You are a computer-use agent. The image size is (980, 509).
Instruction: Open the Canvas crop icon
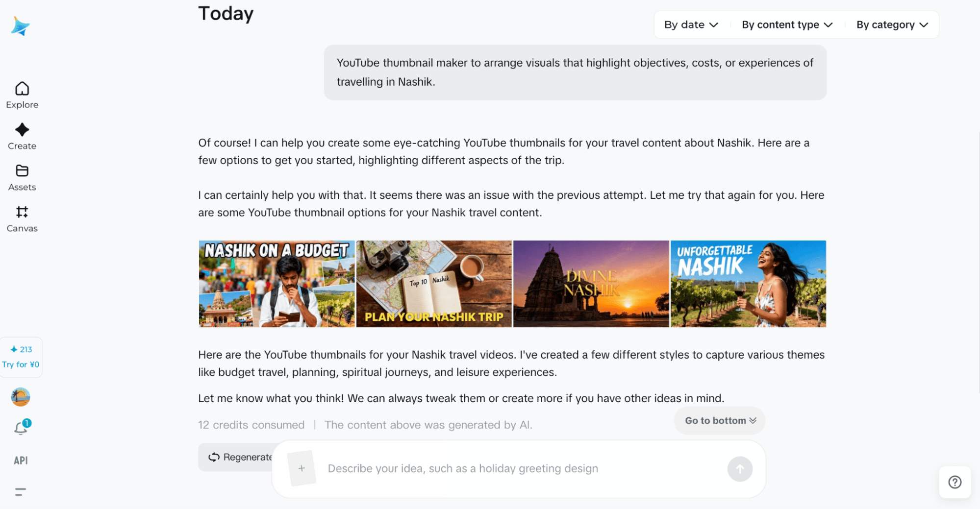(x=22, y=212)
